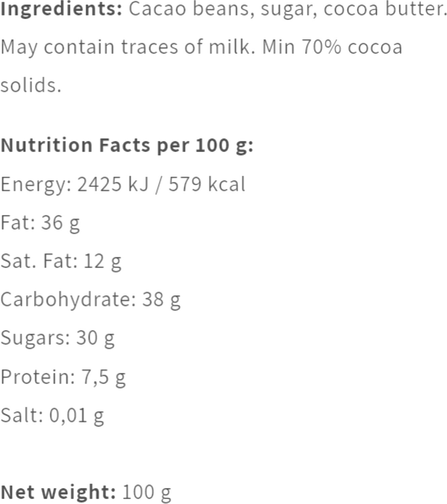Click the "Fat: 36 g" line

pos(40,223)
